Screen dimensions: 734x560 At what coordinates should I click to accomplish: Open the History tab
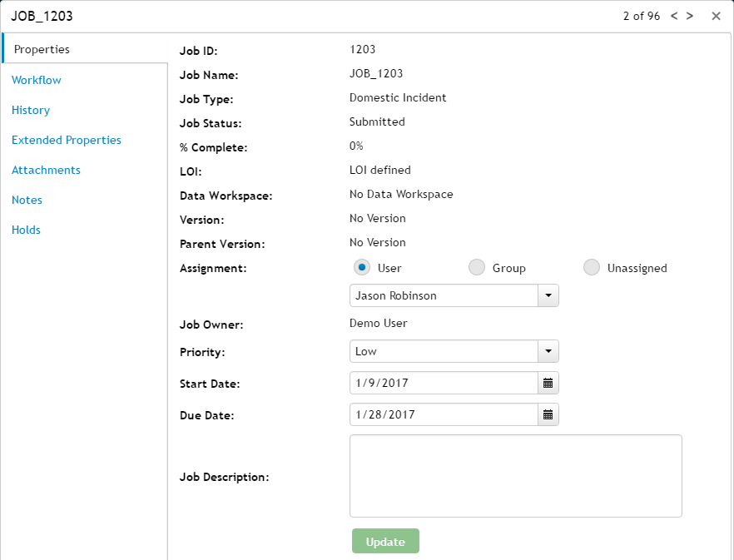pyautogui.click(x=31, y=110)
